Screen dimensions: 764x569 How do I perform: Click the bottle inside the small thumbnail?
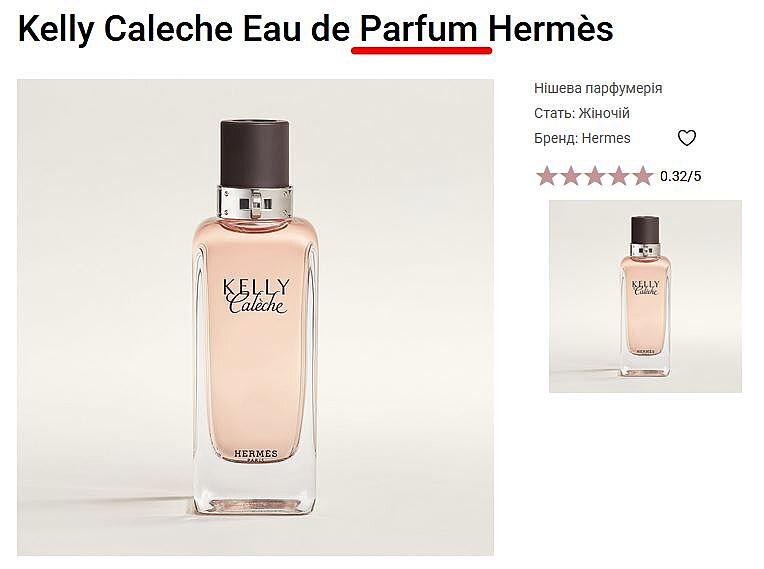click(646, 296)
